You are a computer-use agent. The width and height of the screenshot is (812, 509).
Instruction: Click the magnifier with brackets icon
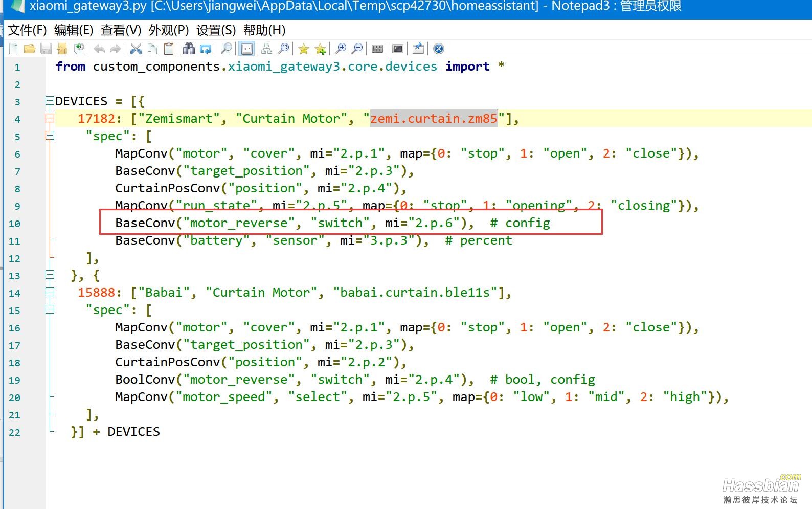pyautogui.click(x=283, y=49)
